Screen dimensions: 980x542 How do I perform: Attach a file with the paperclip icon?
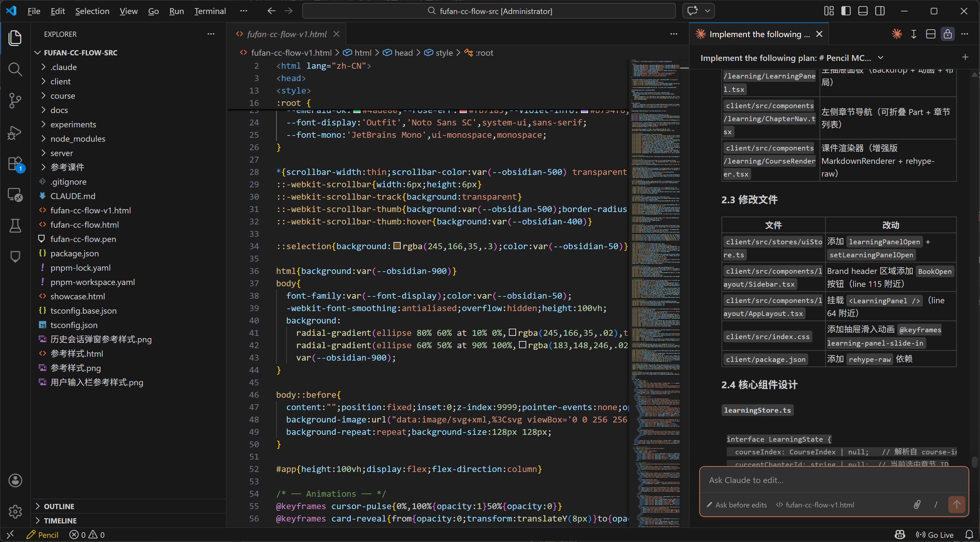917,505
